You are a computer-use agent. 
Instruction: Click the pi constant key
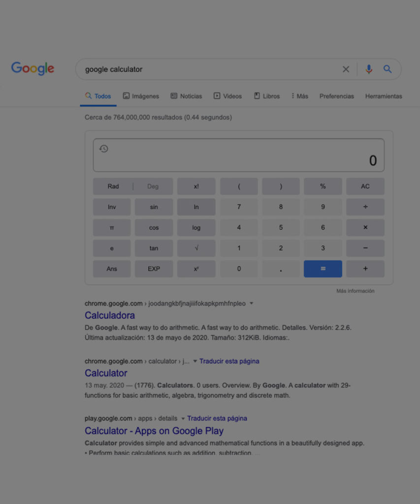(112, 227)
